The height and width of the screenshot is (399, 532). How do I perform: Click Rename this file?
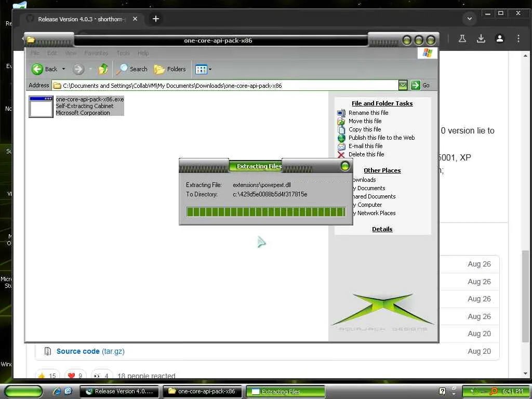coord(368,113)
